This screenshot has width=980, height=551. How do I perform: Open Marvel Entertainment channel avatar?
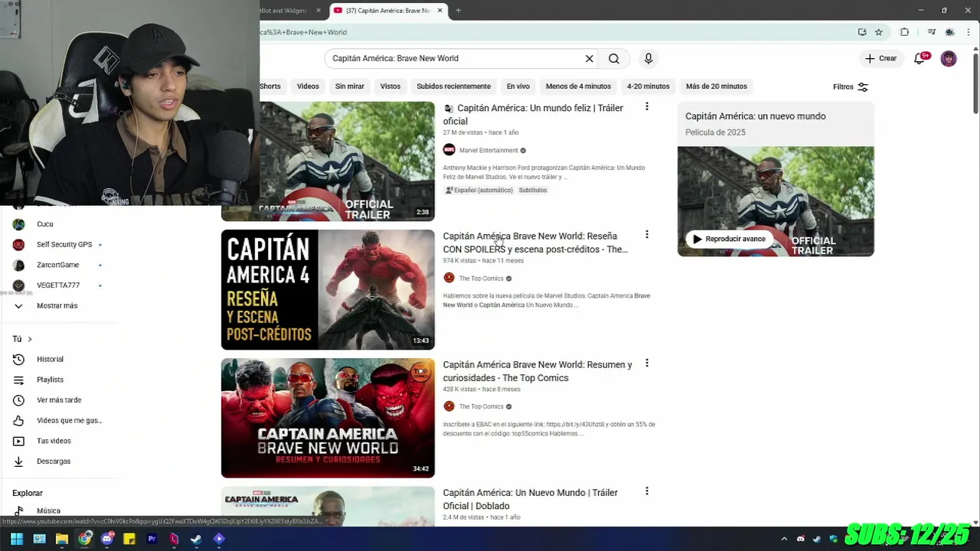click(449, 150)
